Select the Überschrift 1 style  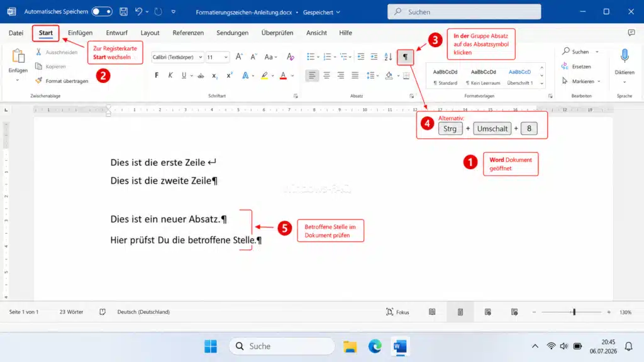519,77
